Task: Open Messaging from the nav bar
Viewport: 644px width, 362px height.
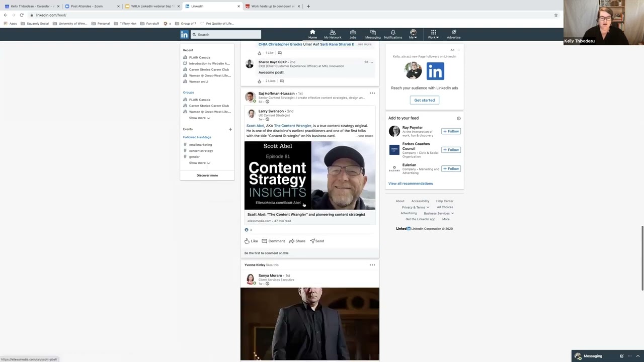Action: [373, 34]
